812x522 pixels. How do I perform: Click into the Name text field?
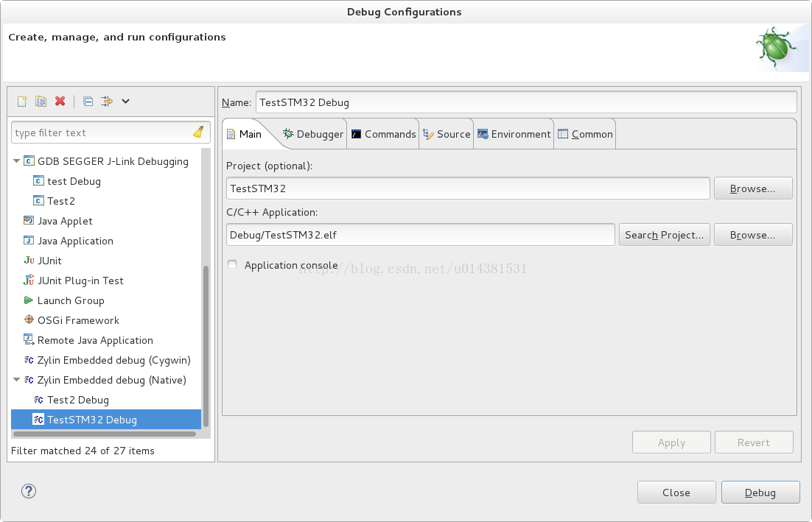525,102
